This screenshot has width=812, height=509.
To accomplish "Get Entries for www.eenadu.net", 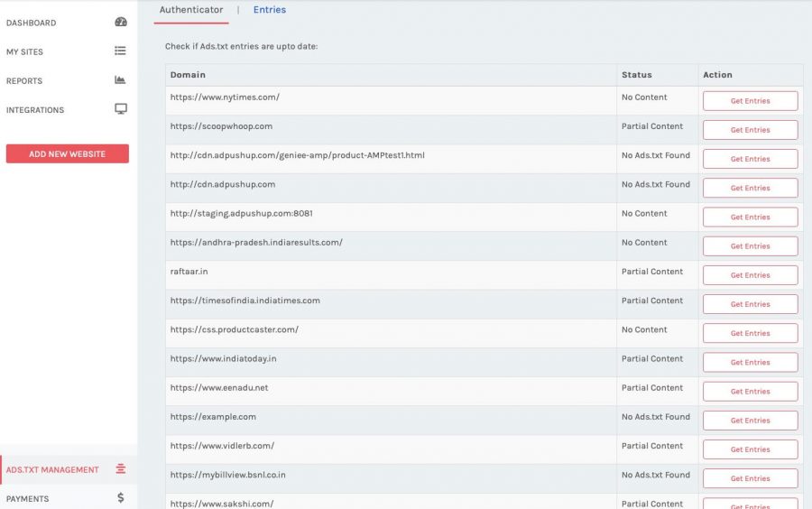I will coord(751,391).
